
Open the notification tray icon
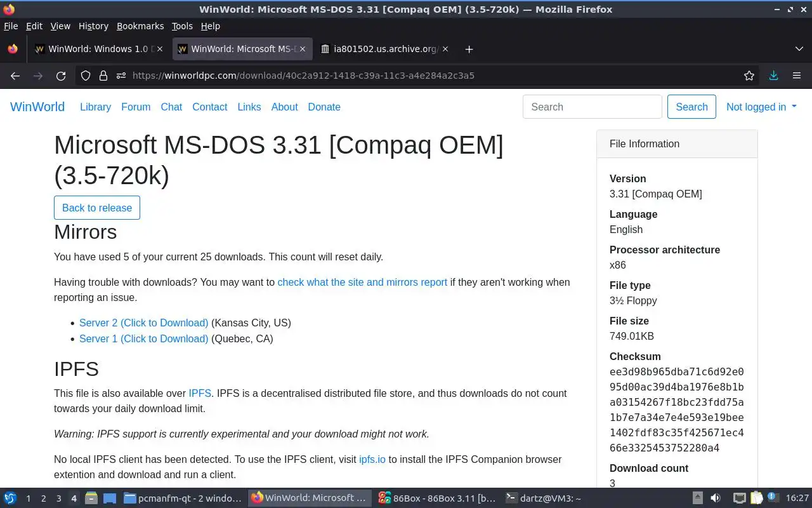coord(773,498)
